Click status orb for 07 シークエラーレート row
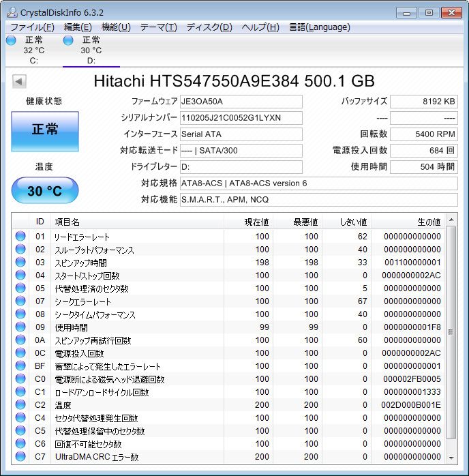Viewport: 469px width, 476px height. click(x=20, y=301)
